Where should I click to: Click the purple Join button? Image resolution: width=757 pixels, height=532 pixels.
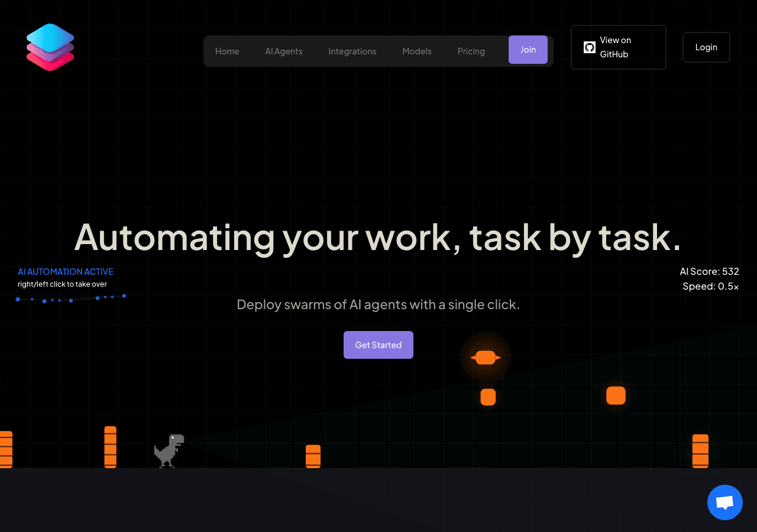(x=528, y=50)
